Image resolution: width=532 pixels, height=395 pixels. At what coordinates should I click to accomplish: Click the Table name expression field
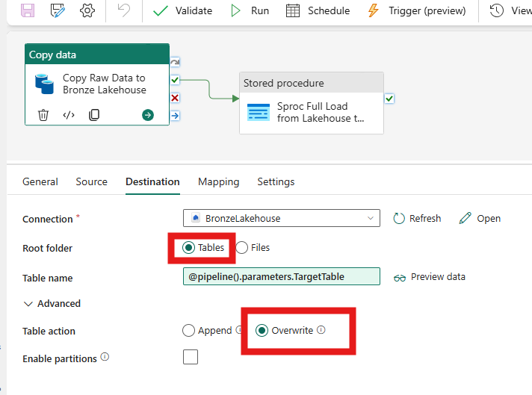281,277
